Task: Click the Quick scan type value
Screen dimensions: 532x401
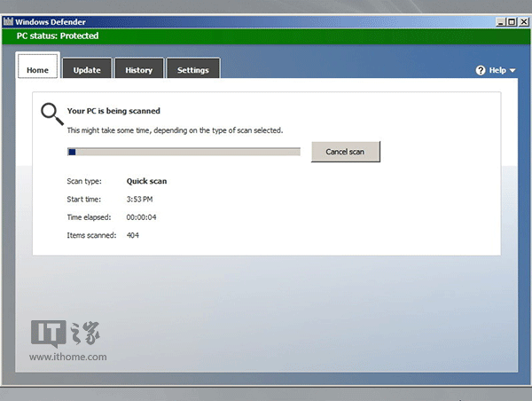Action: click(146, 181)
